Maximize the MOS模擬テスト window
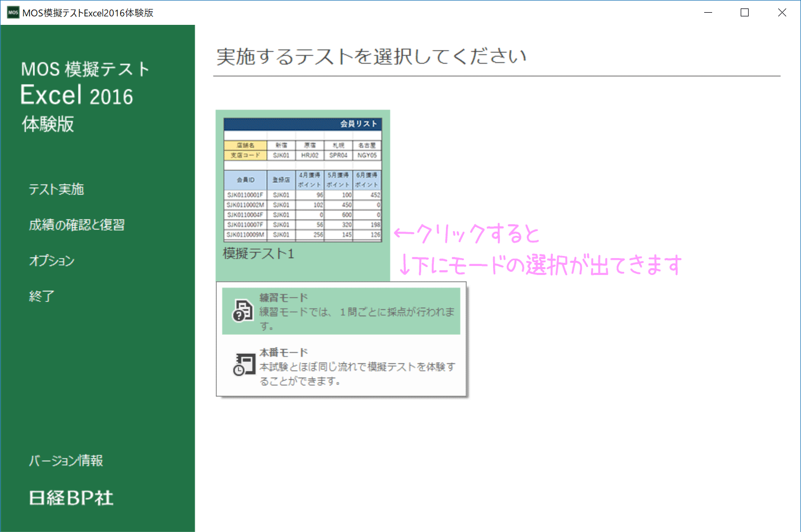The image size is (801, 532). click(745, 13)
